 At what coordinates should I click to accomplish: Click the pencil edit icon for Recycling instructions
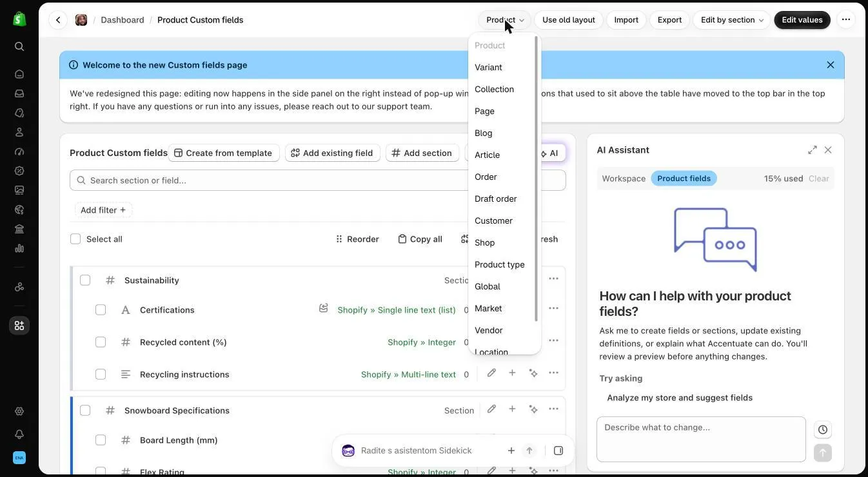click(x=491, y=373)
